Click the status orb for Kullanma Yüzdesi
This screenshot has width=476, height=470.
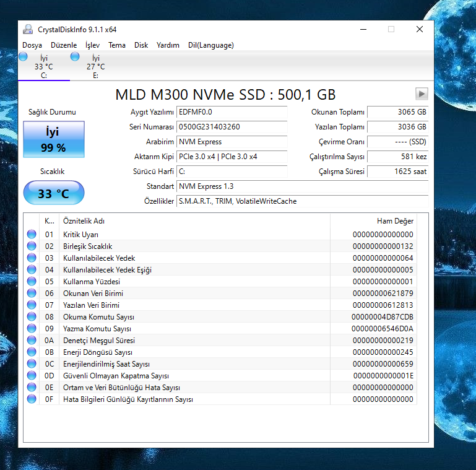tap(32, 282)
